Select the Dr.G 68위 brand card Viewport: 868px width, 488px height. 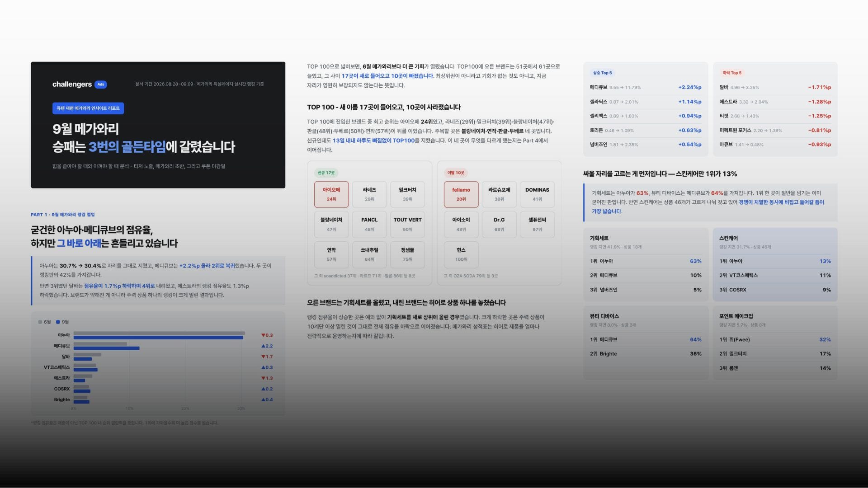[499, 225]
